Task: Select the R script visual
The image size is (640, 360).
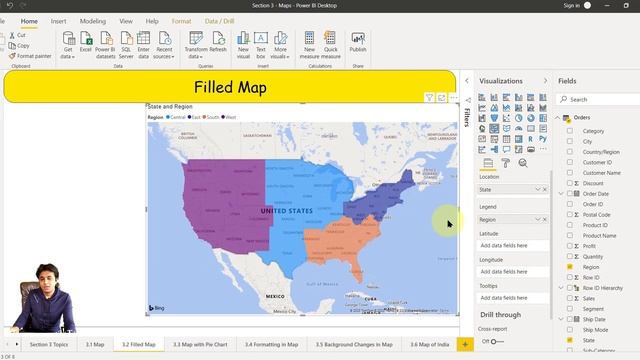Action: pyautogui.click(x=531, y=139)
